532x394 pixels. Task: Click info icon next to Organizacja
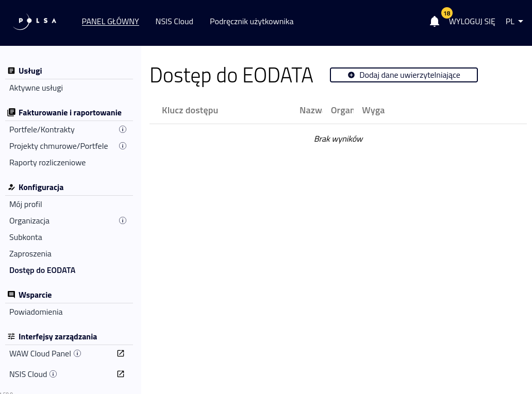point(123,220)
